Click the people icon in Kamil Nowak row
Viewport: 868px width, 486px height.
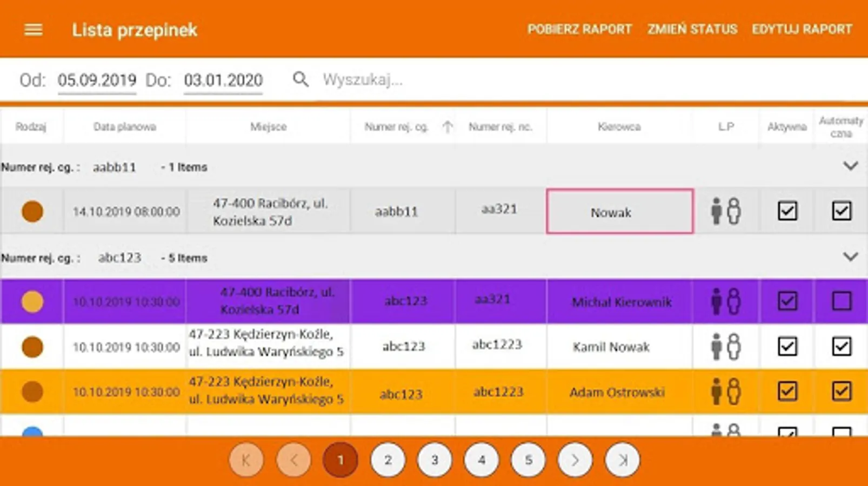(725, 346)
